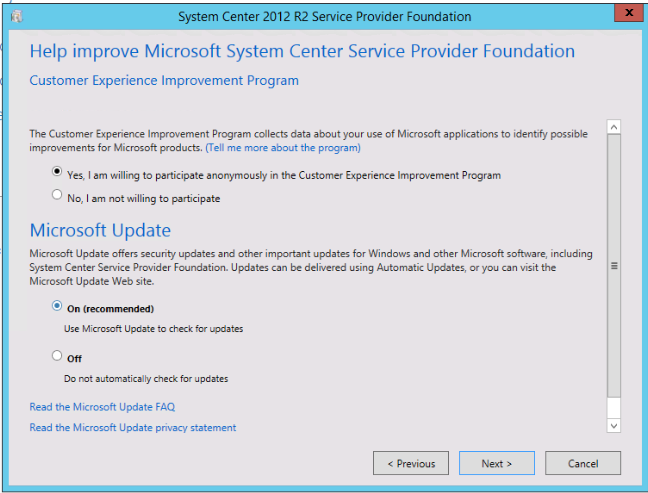The image size is (648, 493).
Task: Open the 'Tell me more about the program' link
Action: pyautogui.click(x=283, y=148)
